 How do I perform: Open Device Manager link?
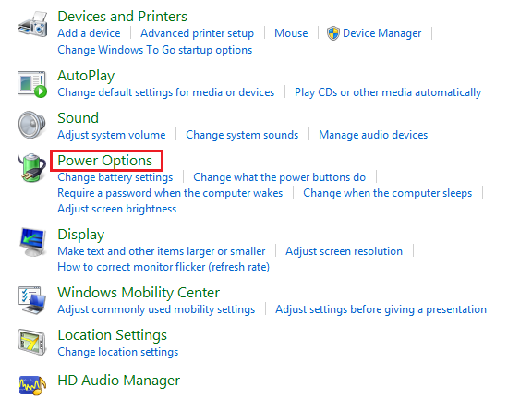[381, 33]
